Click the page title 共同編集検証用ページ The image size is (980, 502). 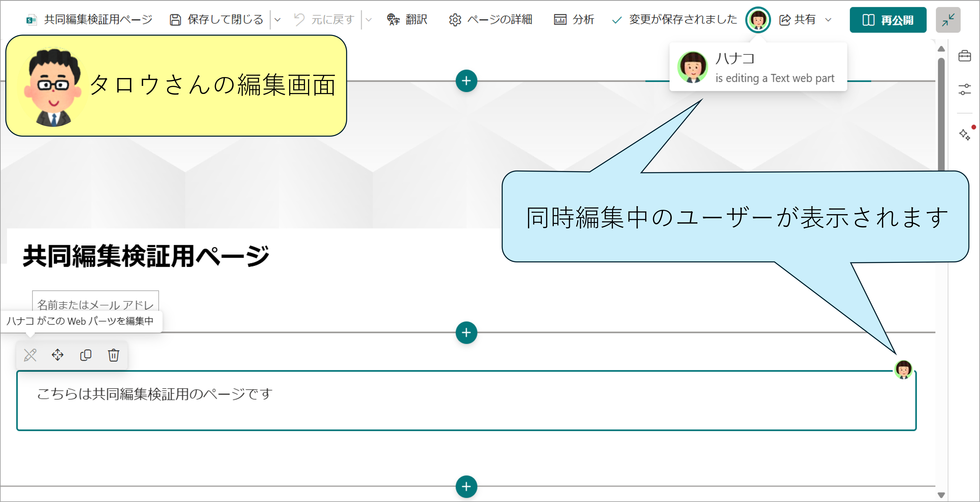point(146,256)
